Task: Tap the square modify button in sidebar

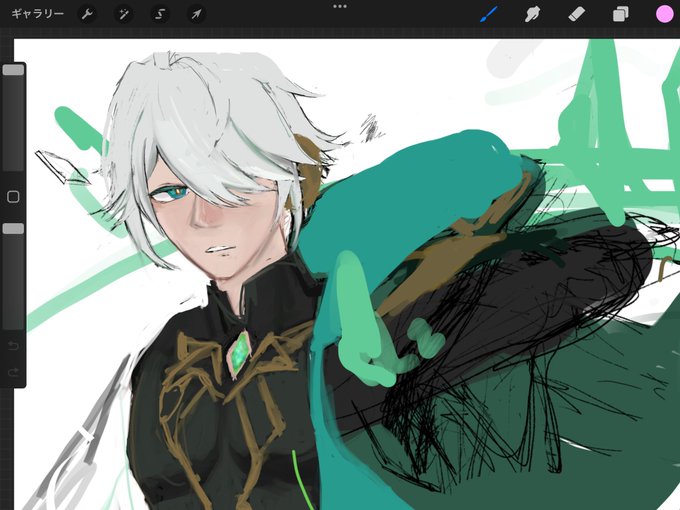Action: pyautogui.click(x=13, y=197)
